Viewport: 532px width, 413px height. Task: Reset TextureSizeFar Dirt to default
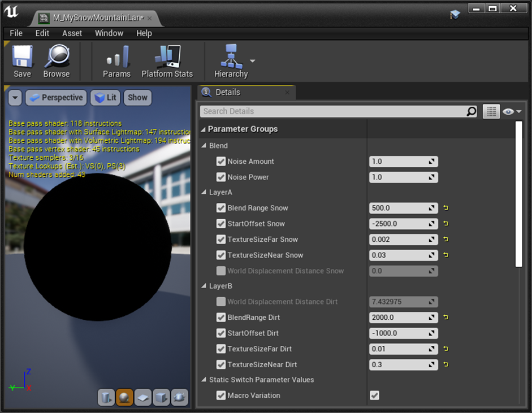[x=446, y=349]
